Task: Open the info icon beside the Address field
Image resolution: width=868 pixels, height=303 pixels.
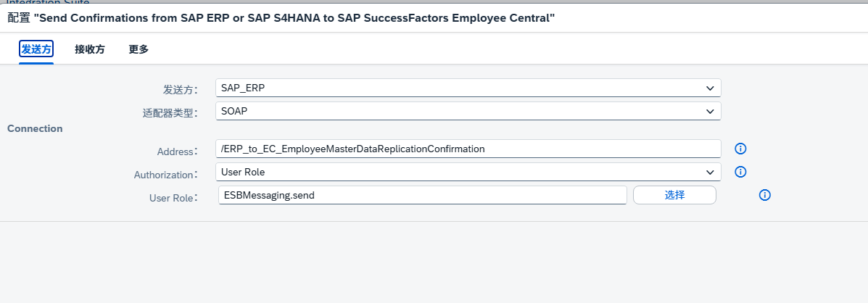Action: [740, 149]
